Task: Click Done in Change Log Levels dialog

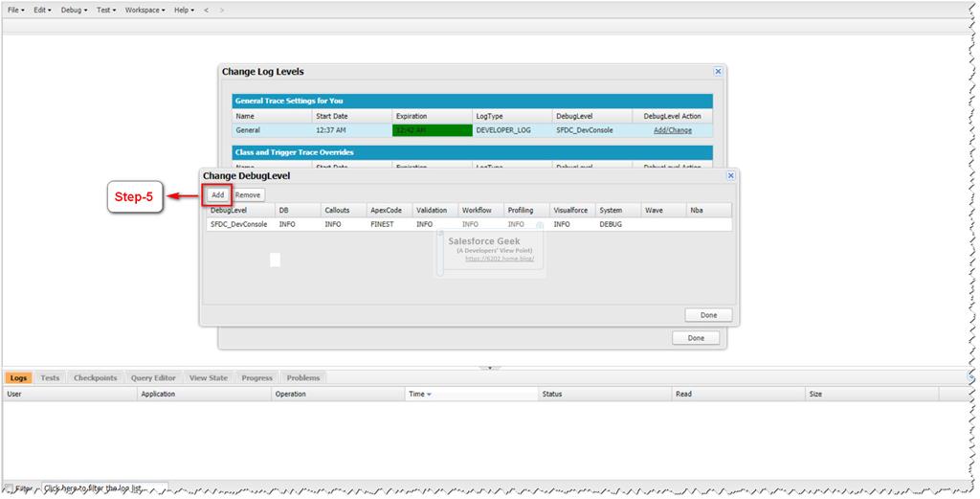Action: pos(696,338)
